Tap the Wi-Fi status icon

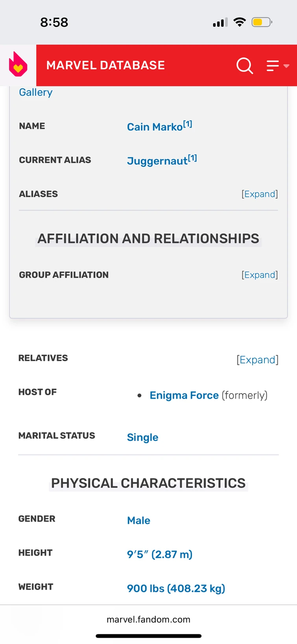pos(239,22)
